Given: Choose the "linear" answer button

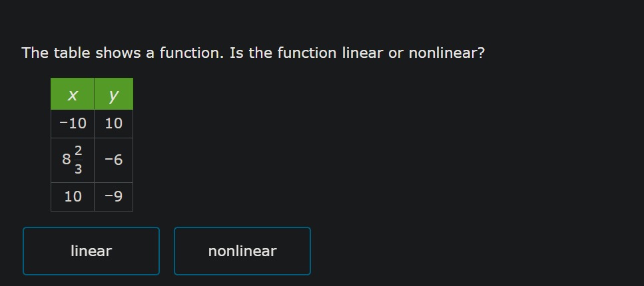Looking at the screenshot, I should [x=91, y=251].
